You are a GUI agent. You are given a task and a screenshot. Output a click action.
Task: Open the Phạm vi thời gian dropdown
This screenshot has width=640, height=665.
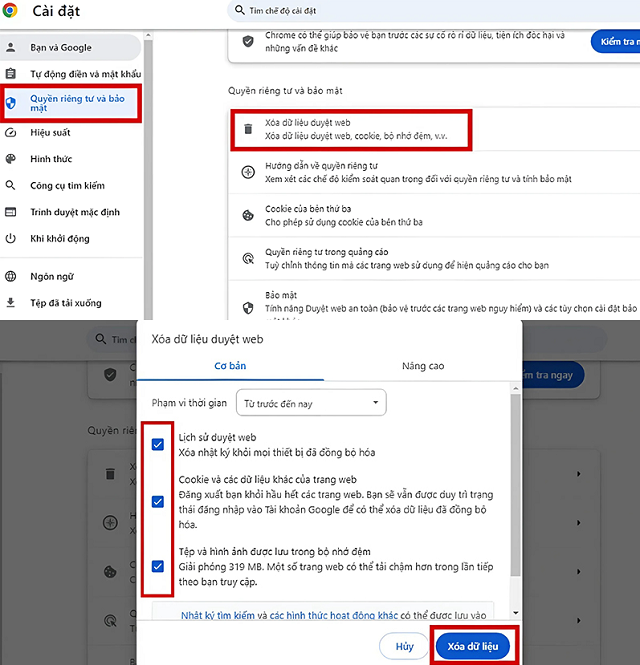pyautogui.click(x=310, y=403)
